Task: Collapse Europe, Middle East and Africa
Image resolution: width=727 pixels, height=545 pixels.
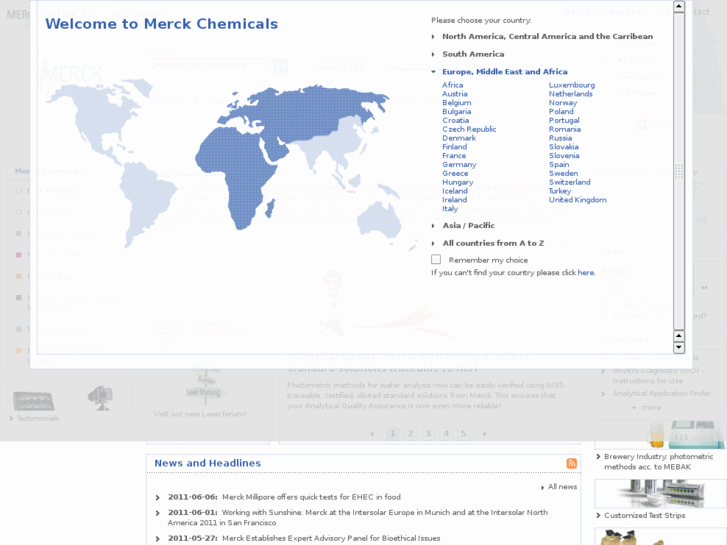Action: point(433,72)
